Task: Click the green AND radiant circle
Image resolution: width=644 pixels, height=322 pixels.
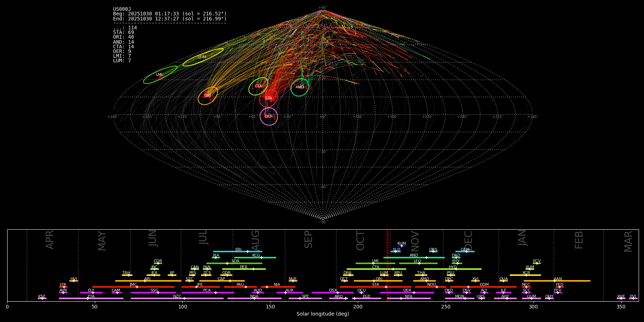Action: [x=300, y=87]
